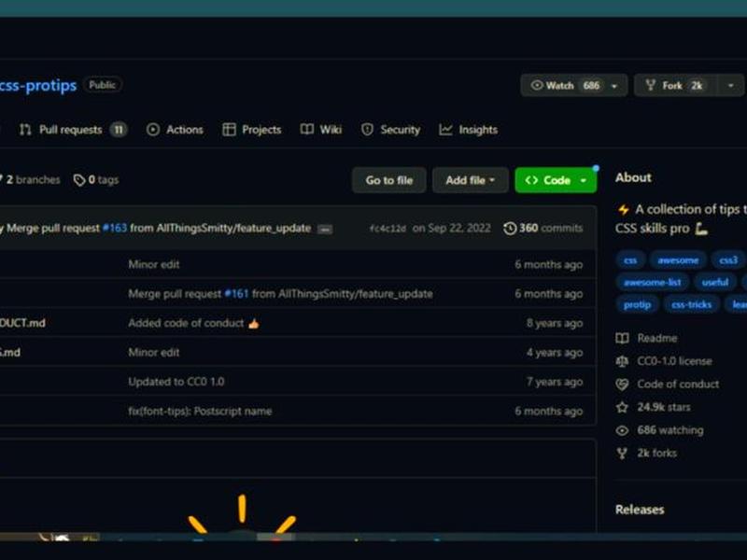Click the eye icon beside 686 watching
This screenshot has width=747, height=560.
pos(622,430)
